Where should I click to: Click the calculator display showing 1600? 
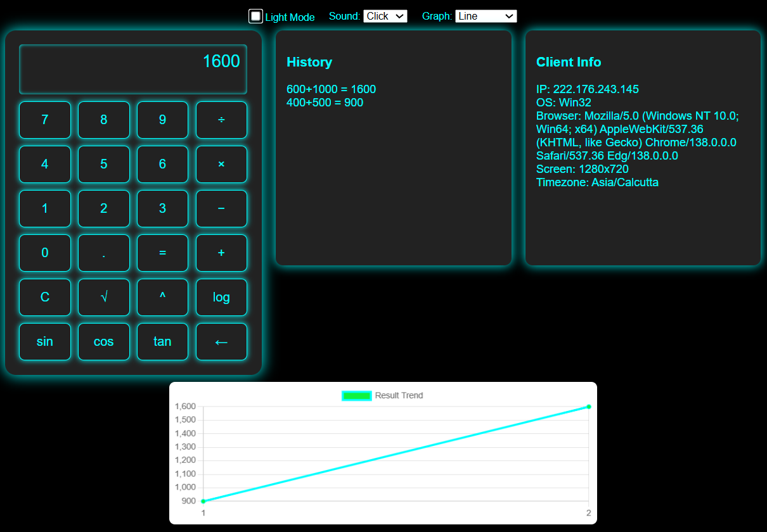tap(133, 69)
